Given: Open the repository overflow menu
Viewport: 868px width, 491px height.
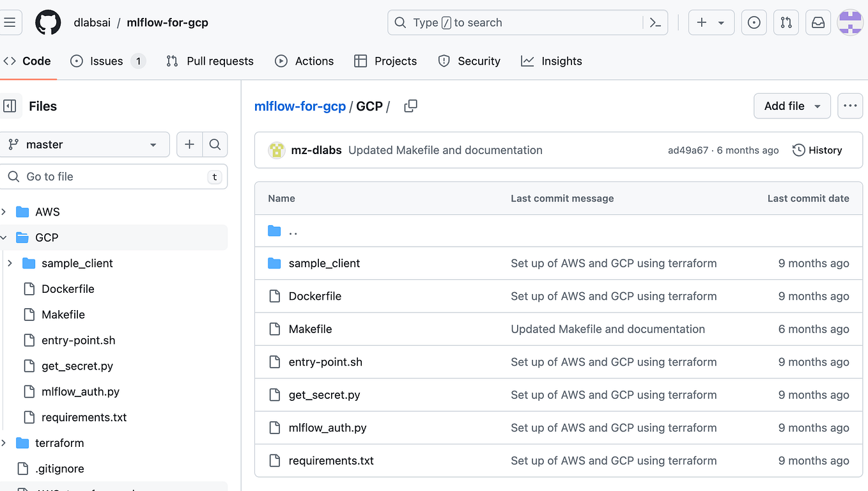Looking at the screenshot, I should tap(850, 105).
